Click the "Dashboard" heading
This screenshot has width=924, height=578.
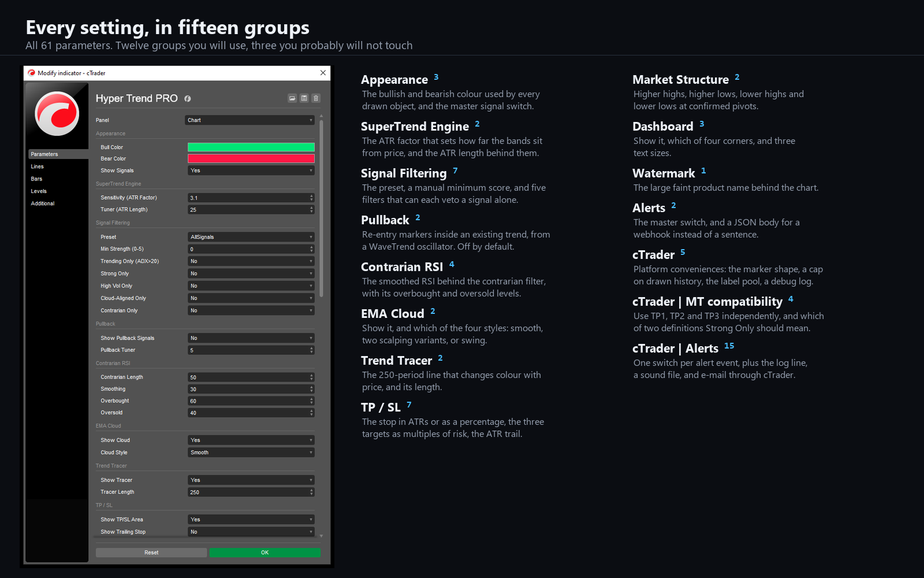pos(662,127)
